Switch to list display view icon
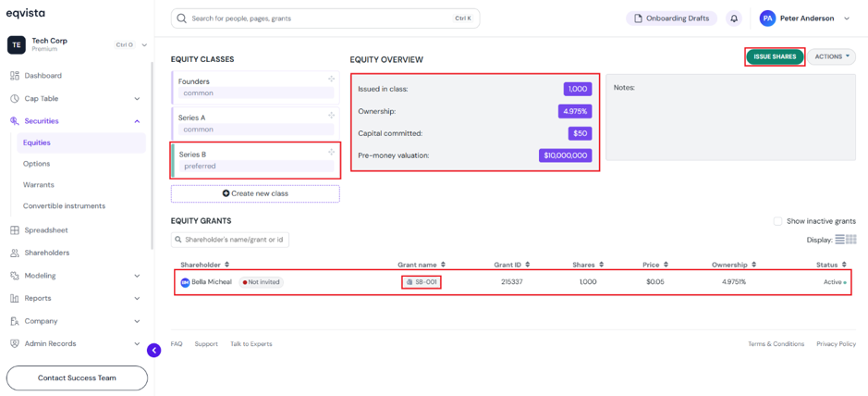Screen dimensions: 868x396 coord(839,240)
